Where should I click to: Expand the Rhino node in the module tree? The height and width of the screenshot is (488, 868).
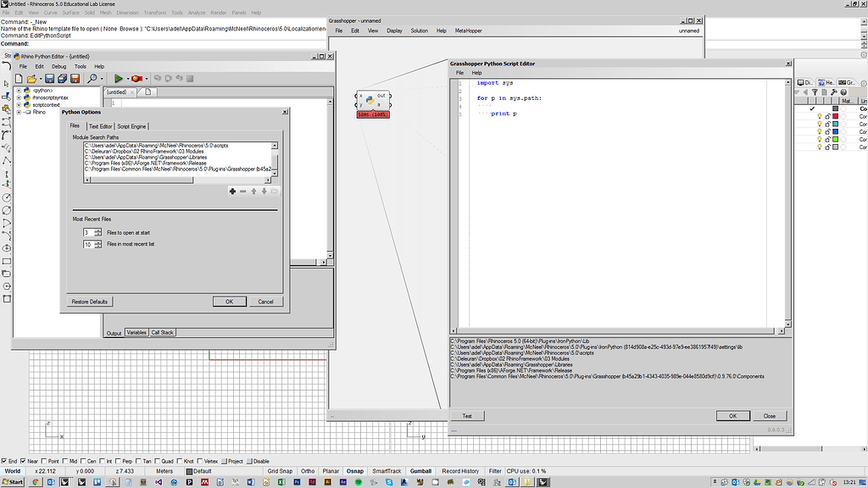click(19, 111)
